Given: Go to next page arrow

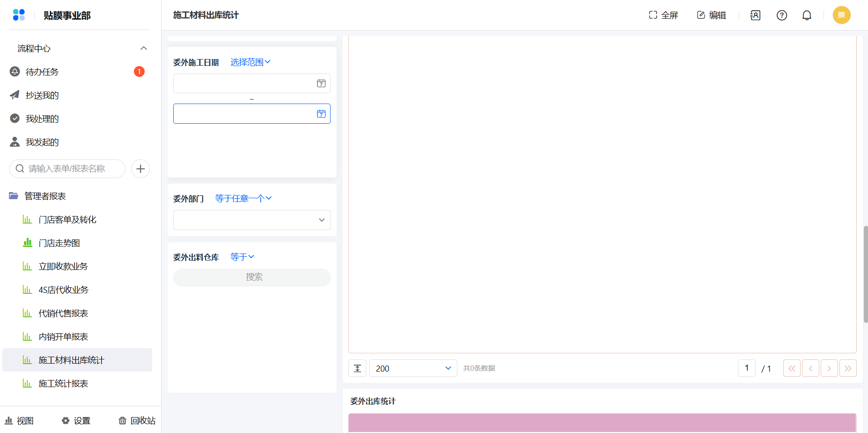Looking at the screenshot, I should pos(829,368).
